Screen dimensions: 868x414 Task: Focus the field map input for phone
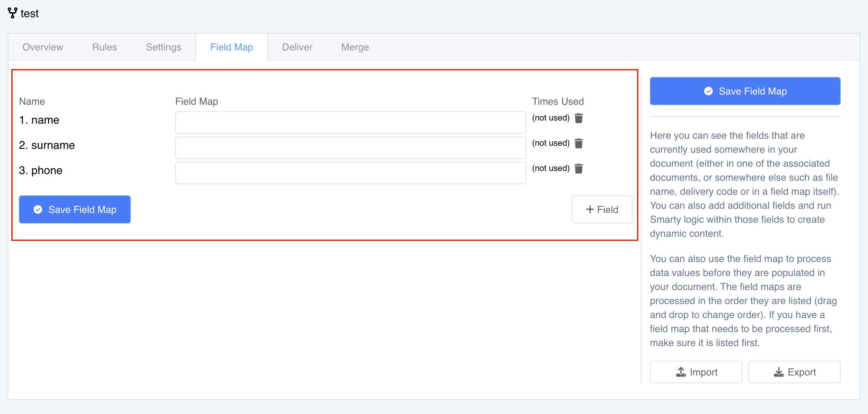click(351, 173)
